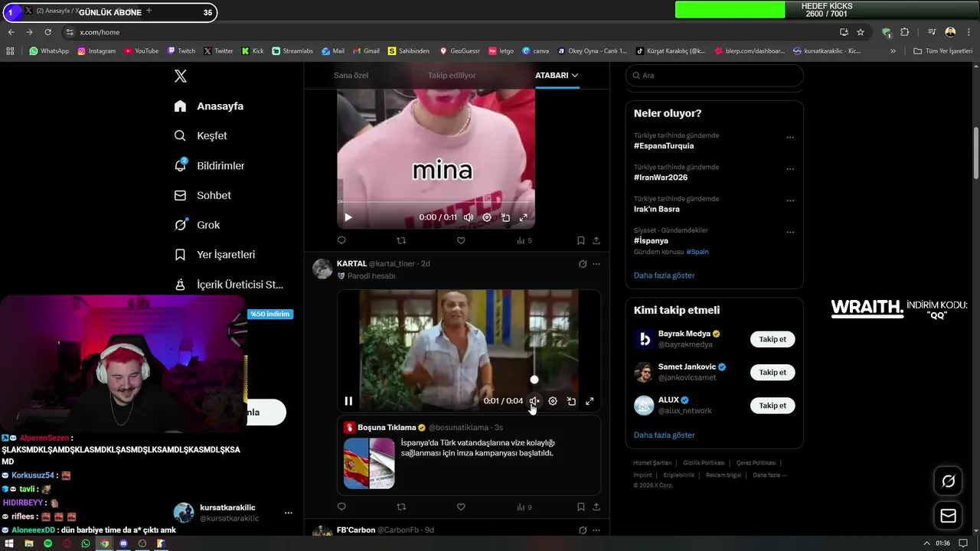
Task: Follow Bayrak Medya
Action: coord(773,339)
